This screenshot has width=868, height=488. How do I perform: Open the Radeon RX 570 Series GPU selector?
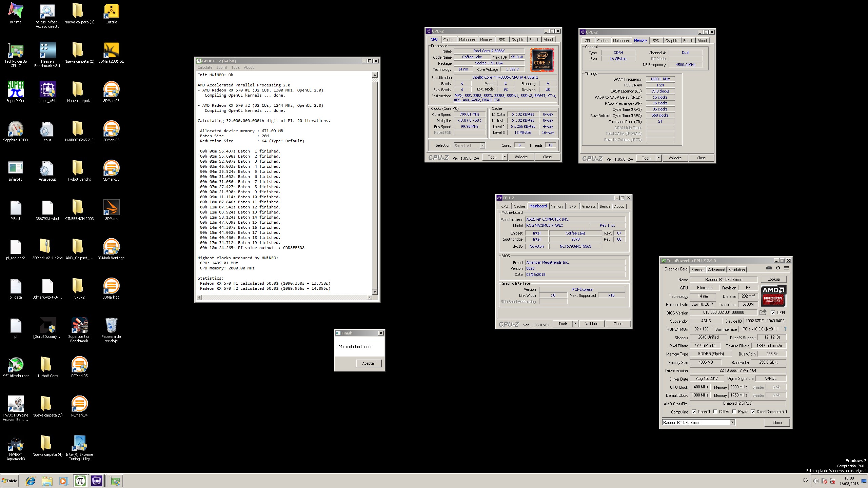point(698,423)
